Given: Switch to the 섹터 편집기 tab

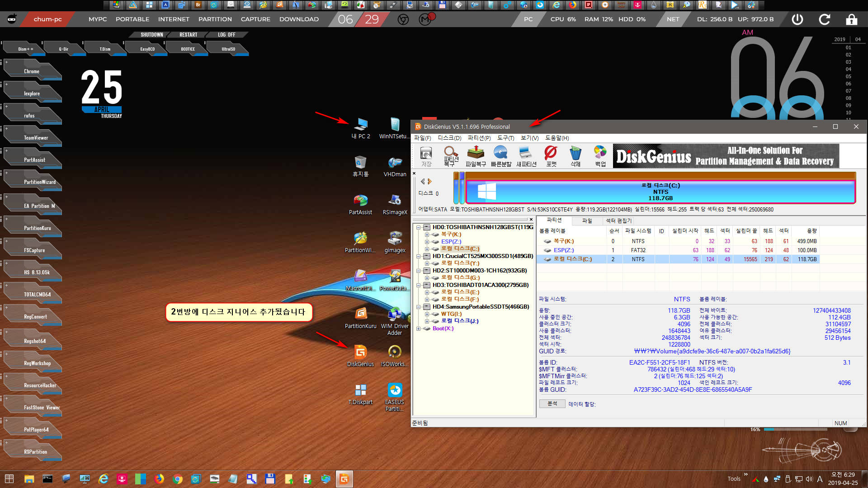Looking at the screenshot, I should pos(618,221).
